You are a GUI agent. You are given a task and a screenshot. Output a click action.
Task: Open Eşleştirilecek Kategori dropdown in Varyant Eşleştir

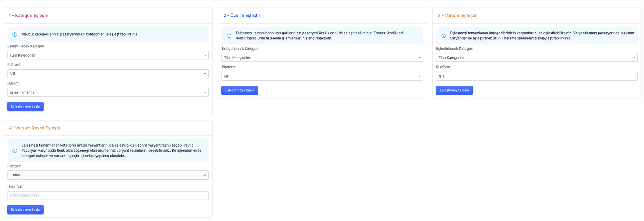click(537, 58)
